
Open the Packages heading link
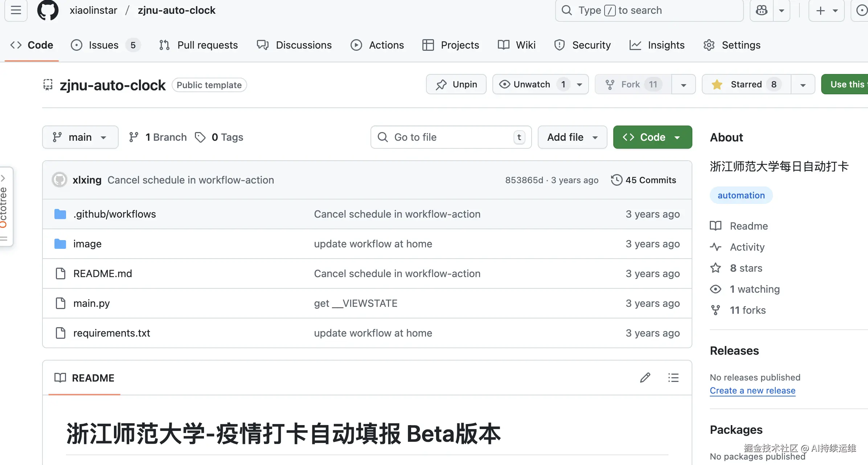click(x=736, y=430)
